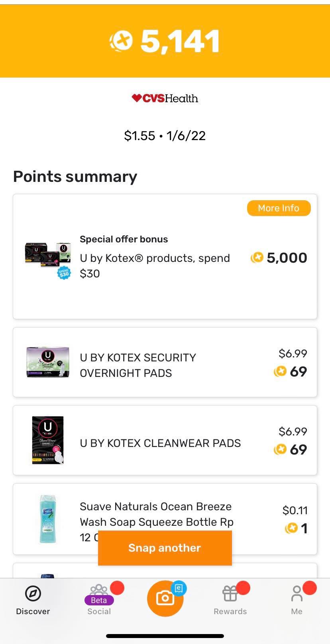Screen dimensions: 330x644
Task: Tap the points coin icon in header
Action: coord(121,41)
